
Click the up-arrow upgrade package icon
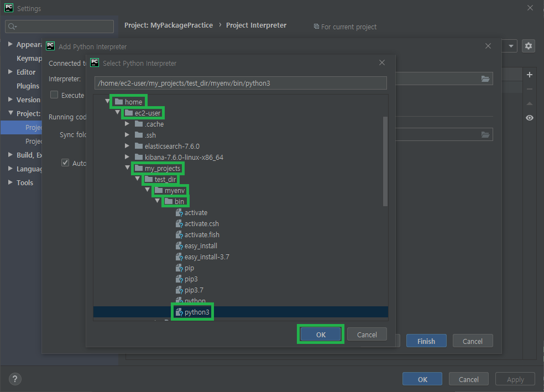[x=530, y=103]
